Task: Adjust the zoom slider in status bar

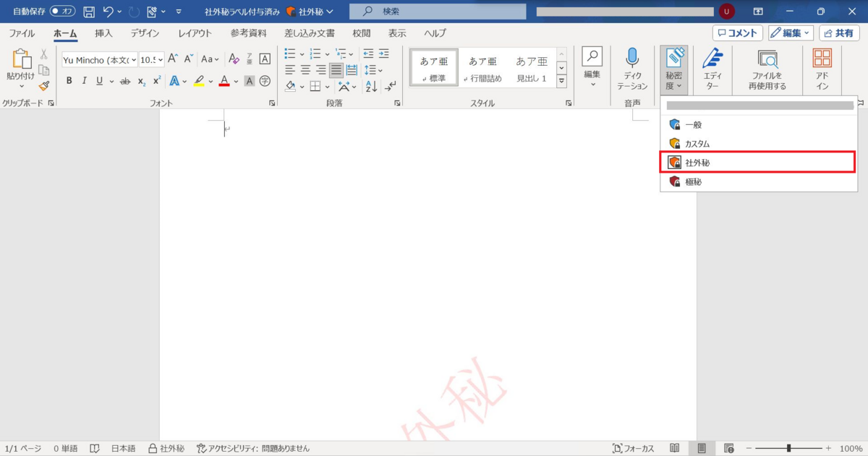Action: pos(788,448)
